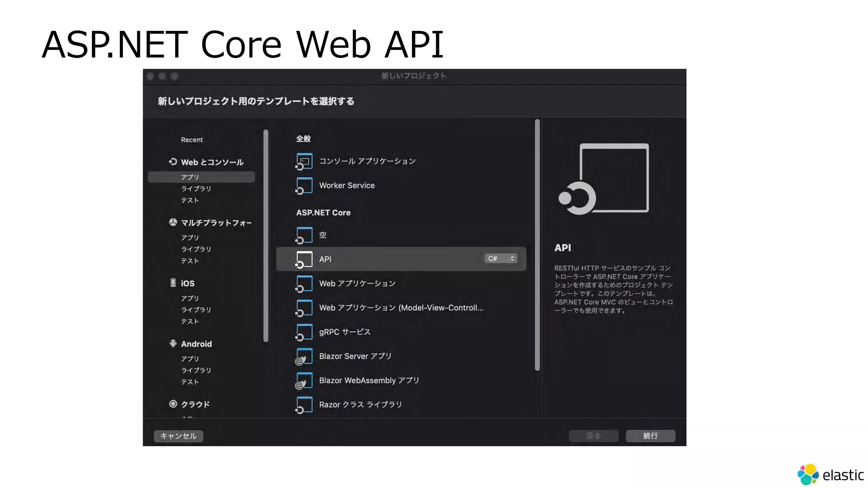Click the gRPC サービス template icon
The image size is (868, 488).
click(304, 332)
